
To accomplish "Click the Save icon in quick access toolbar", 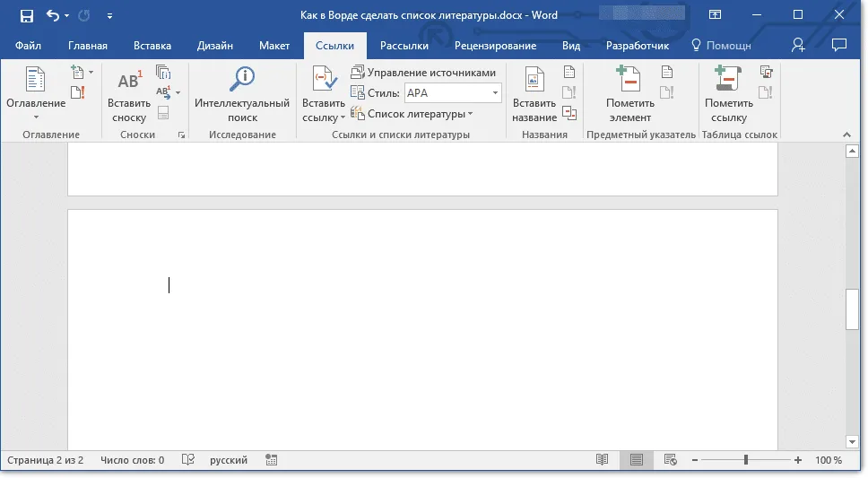I will 26,15.
